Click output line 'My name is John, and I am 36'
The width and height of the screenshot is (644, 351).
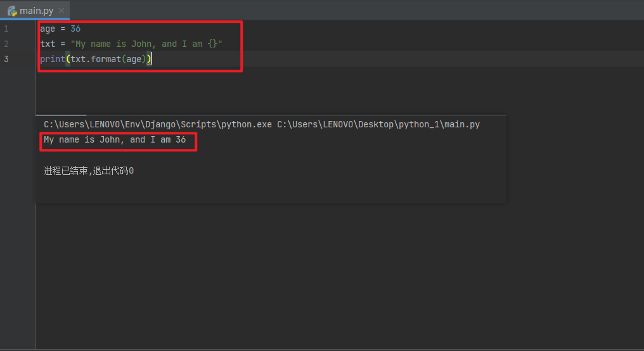pyautogui.click(x=115, y=139)
